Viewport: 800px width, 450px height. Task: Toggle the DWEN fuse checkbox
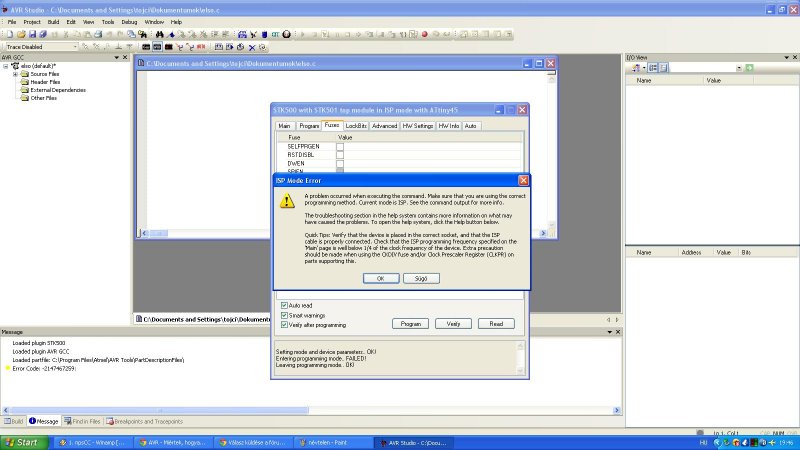pyautogui.click(x=340, y=163)
